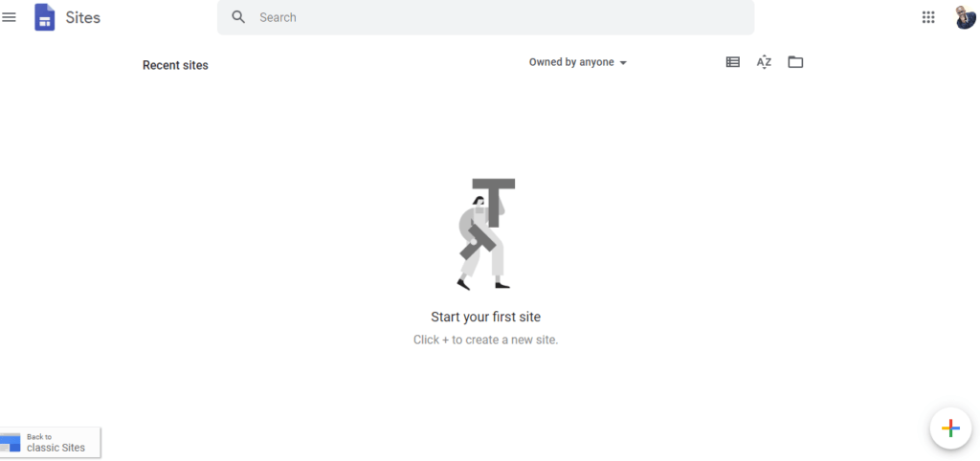Image resolution: width=980 pixels, height=461 pixels.
Task: Create a new site with plus button
Action: (x=949, y=428)
